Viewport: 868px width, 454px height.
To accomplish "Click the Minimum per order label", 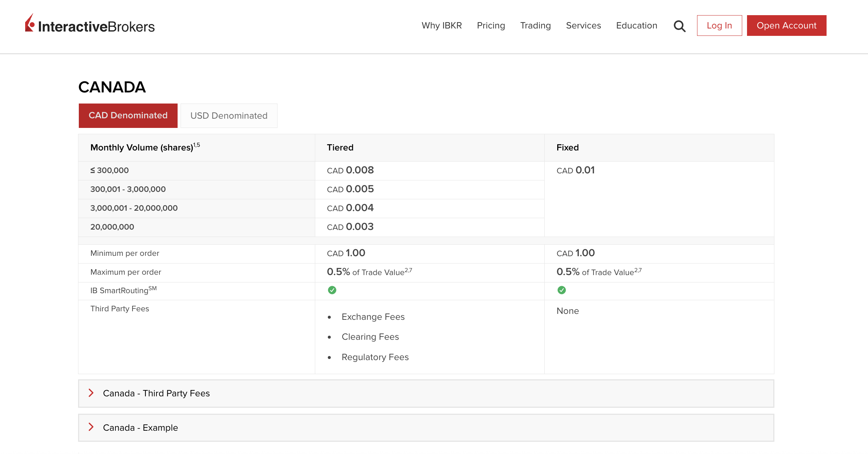I will click(125, 253).
